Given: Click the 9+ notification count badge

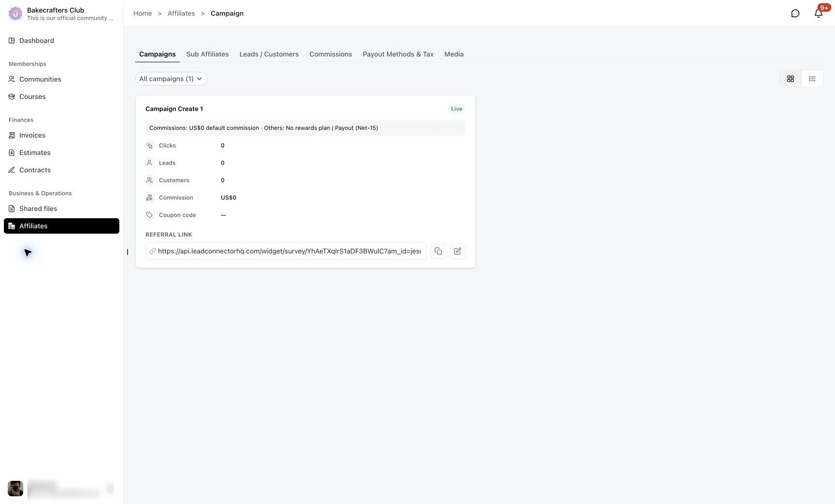Looking at the screenshot, I should (x=824, y=8).
